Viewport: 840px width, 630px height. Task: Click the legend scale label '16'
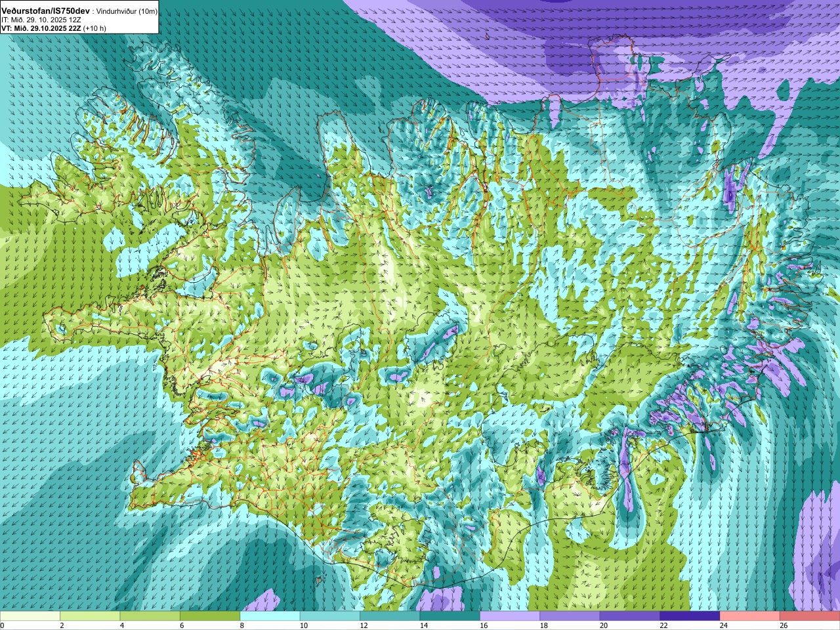point(484,625)
